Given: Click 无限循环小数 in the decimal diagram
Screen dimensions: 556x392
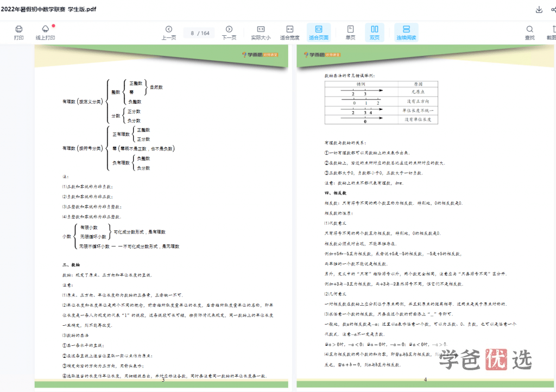Looking at the screenshot, I should (93, 237).
